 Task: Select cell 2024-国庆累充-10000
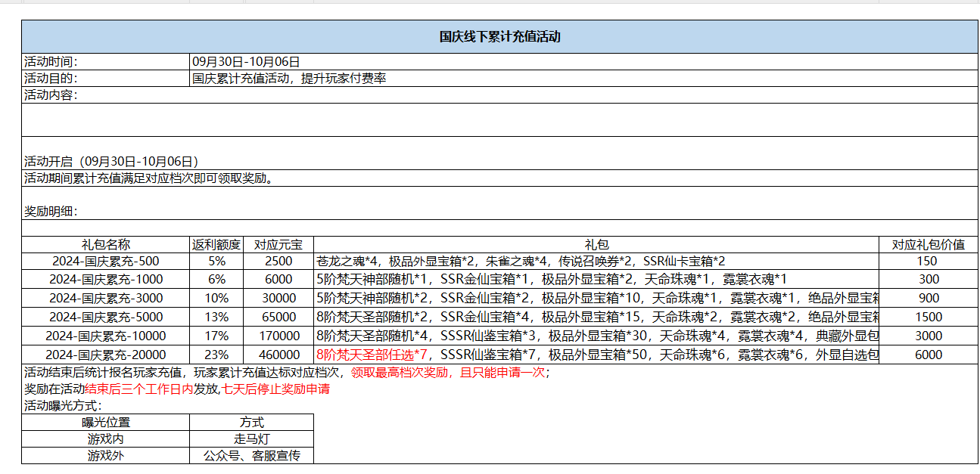105,336
